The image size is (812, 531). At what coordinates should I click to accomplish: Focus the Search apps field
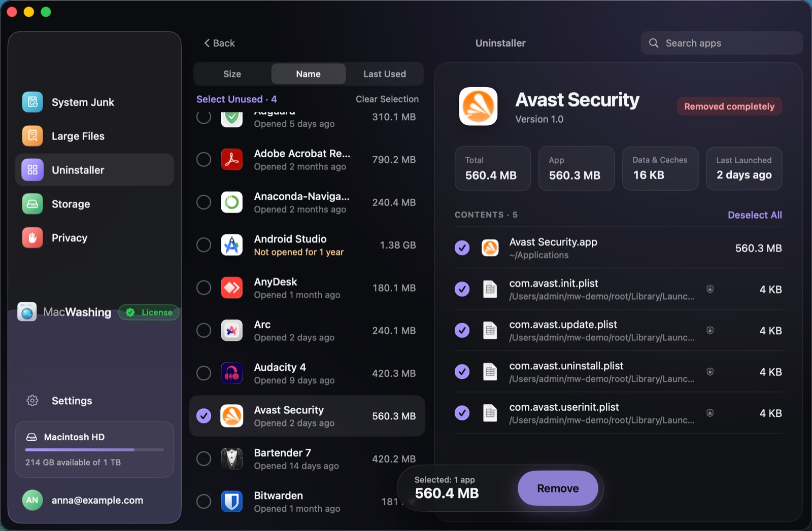click(x=722, y=43)
